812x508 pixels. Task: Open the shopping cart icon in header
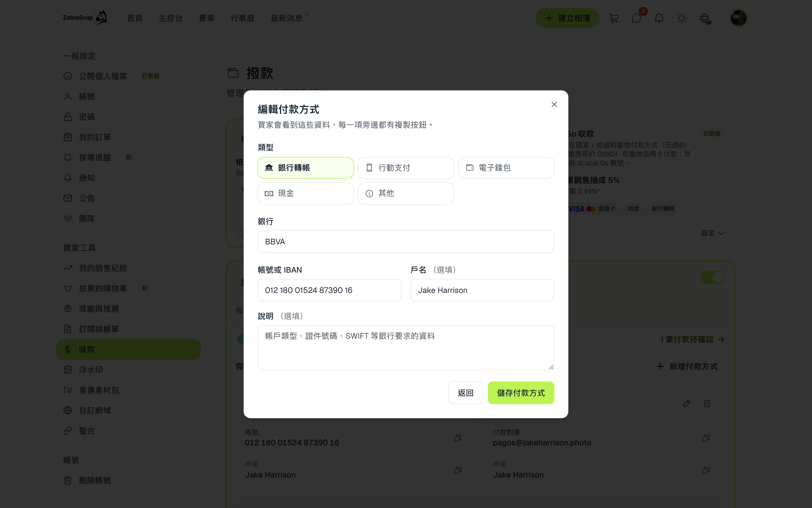coord(614,18)
